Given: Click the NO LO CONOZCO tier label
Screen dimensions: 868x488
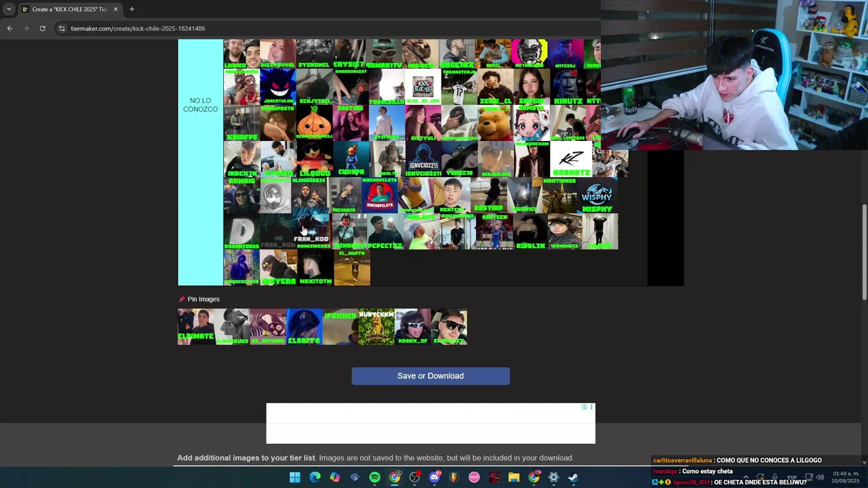Looking at the screenshot, I should (x=200, y=105).
